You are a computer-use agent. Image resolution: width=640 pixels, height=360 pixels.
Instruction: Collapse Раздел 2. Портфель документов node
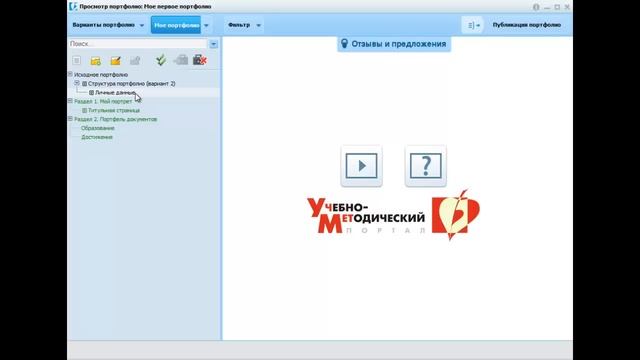pos(70,119)
